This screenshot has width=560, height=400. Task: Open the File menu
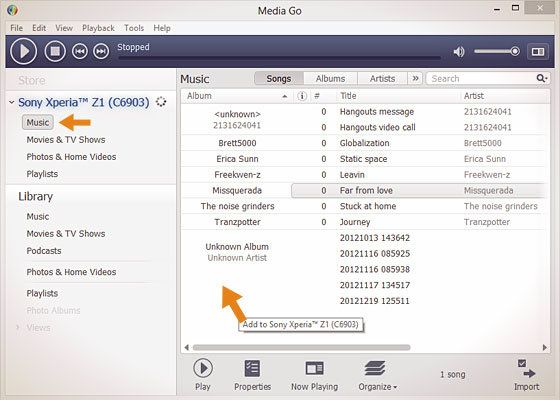[x=16, y=28]
